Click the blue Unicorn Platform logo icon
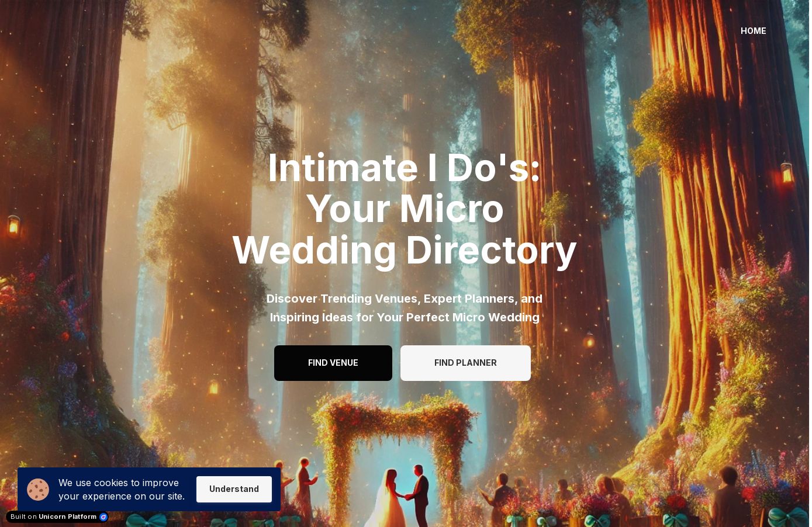The height and width of the screenshot is (527, 812). [103, 517]
